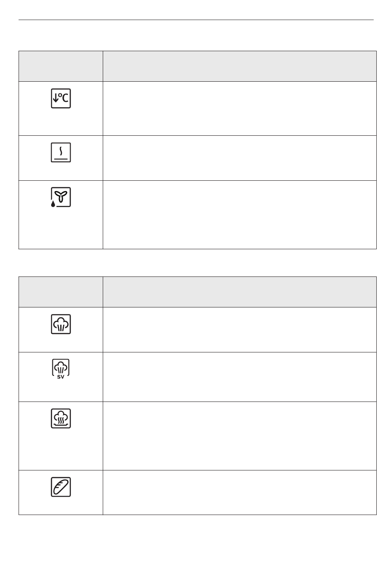Click the empty description cell beside °C icon
The width and height of the screenshot is (392, 567).
point(240,109)
